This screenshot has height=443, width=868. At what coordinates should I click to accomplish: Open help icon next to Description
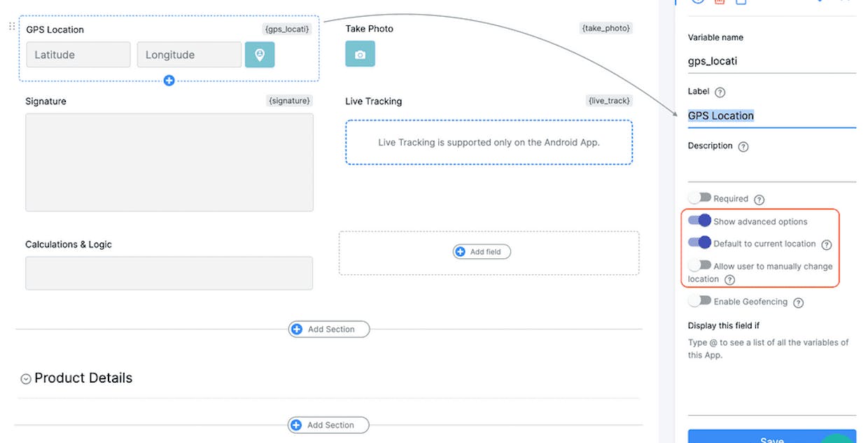pos(743,147)
